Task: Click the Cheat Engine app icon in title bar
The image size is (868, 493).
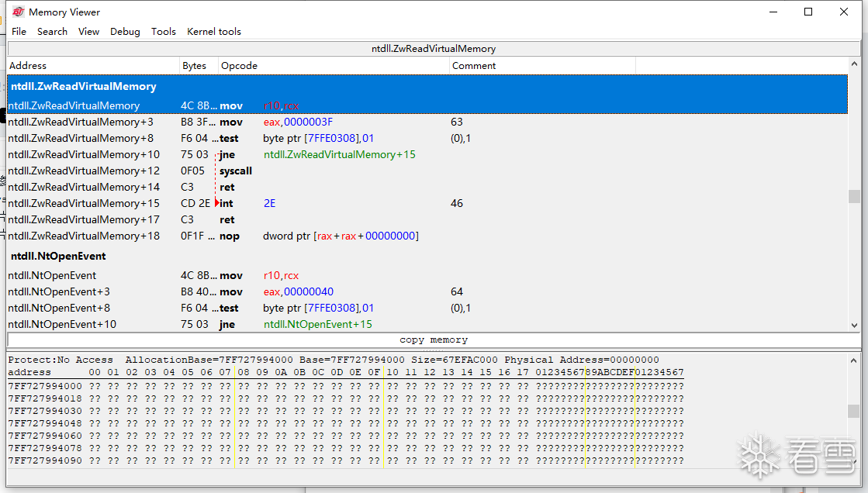Action: pos(18,12)
